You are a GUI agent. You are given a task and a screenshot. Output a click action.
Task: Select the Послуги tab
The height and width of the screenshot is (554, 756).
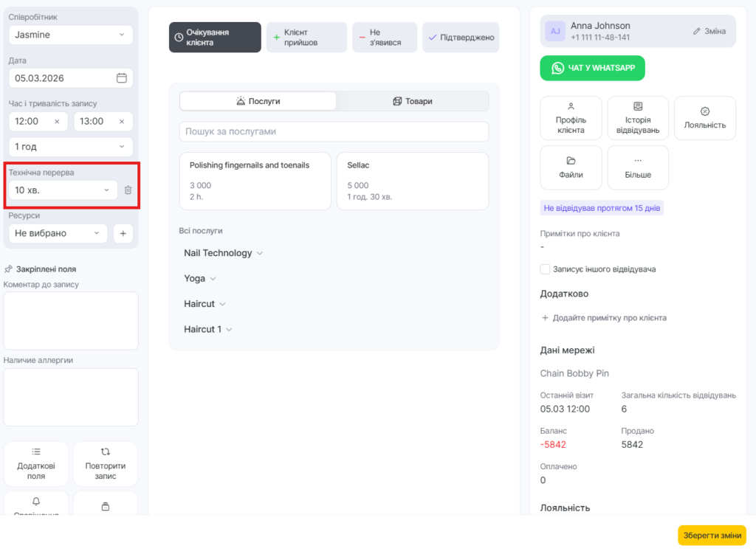pos(258,101)
